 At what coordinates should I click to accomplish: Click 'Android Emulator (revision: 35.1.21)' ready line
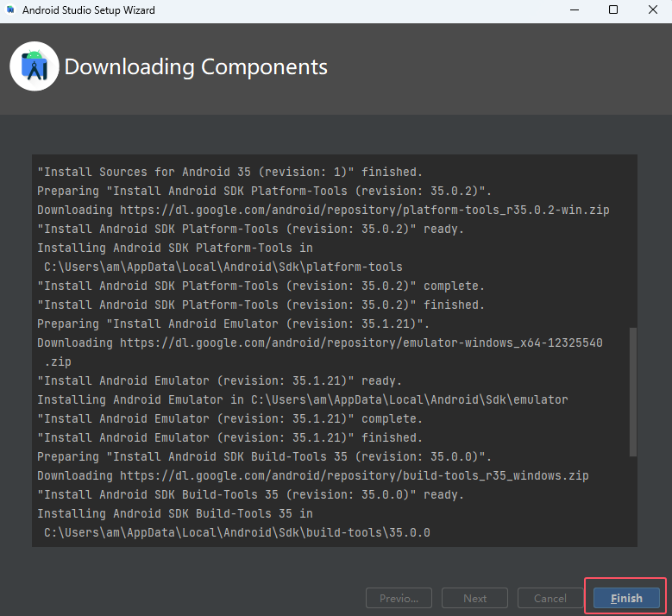point(219,381)
